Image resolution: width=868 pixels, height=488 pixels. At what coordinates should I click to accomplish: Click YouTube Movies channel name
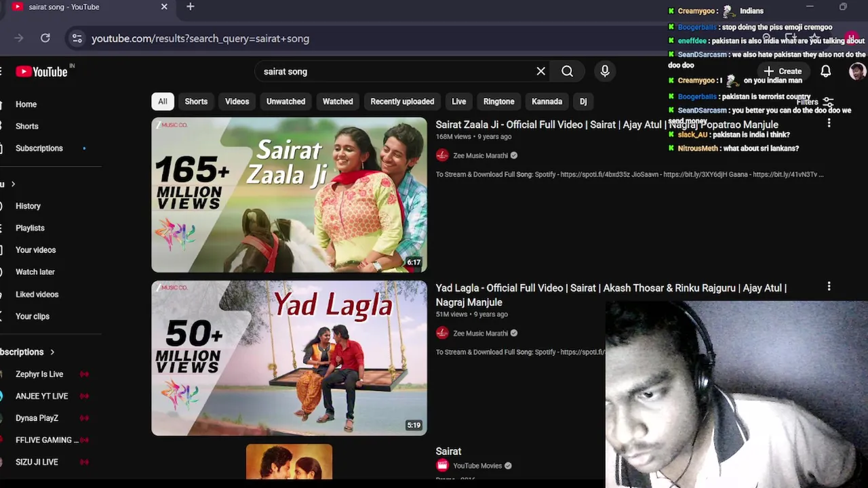click(477, 466)
